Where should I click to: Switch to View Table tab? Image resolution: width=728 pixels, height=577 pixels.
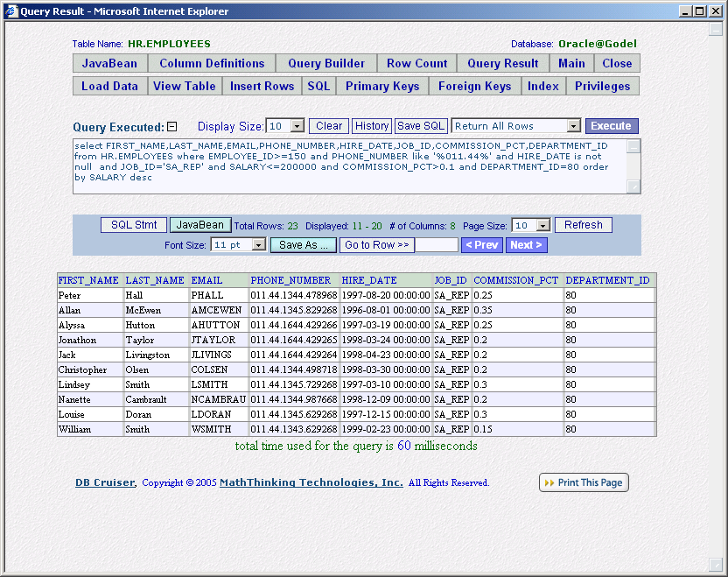click(185, 86)
